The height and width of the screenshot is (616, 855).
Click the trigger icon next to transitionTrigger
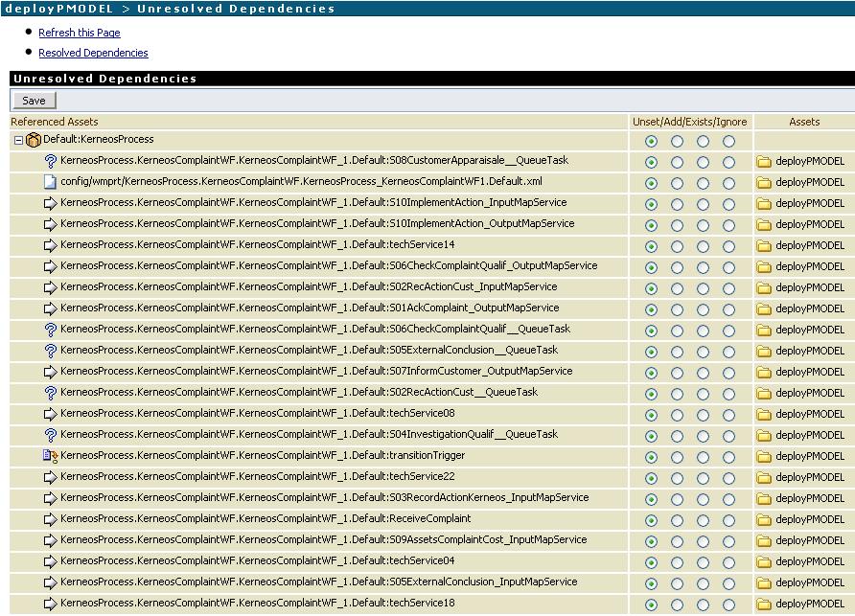pyautogui.click(x=50, y=456)
